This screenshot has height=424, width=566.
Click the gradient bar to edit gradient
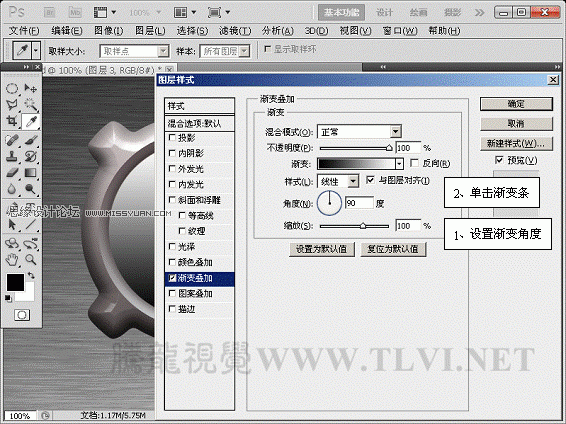[356, 164]
